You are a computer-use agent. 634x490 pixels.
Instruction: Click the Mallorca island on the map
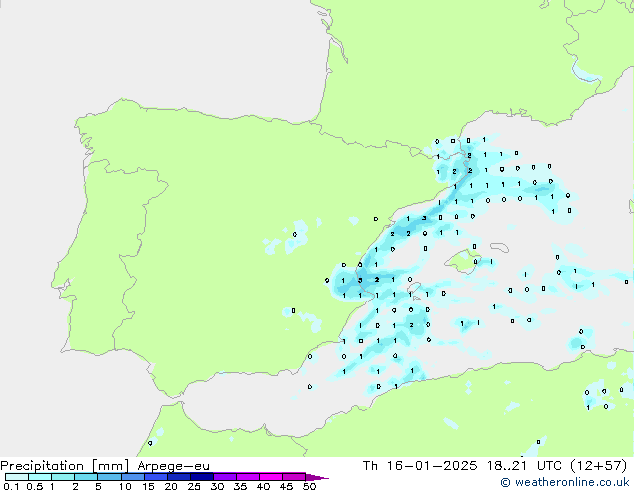coord(463,261)
